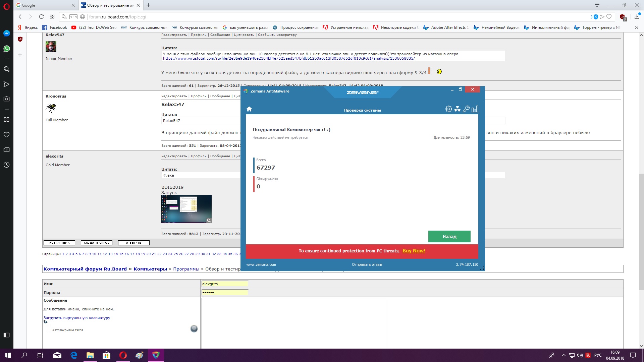The height and width of the screenshot is (362, 644).
Task: Click the Zemana home icon
Action: click(x=249, y=109)
